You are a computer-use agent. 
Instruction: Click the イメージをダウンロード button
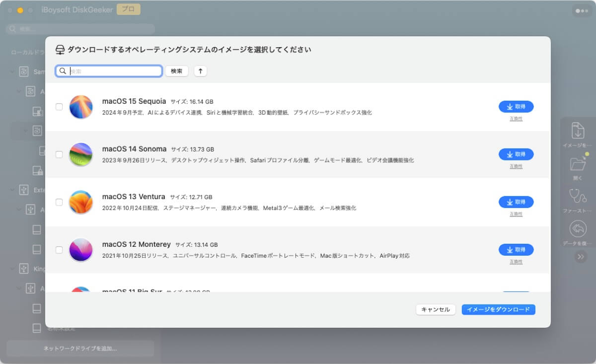[498, 309]
